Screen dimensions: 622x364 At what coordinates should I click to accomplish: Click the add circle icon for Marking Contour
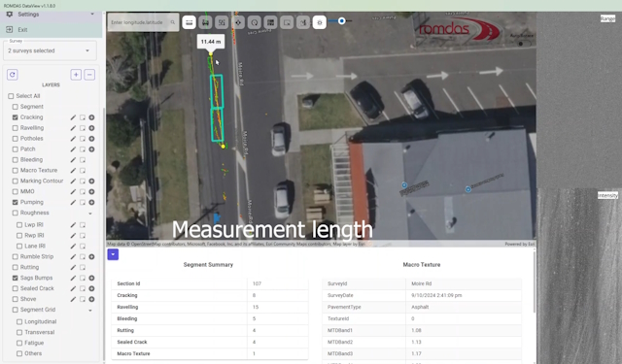tap(91, 181)
